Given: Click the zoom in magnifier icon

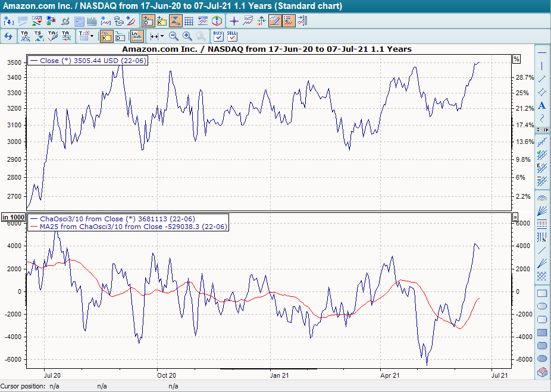Looking at the screenshot, I should pos(187,36).
